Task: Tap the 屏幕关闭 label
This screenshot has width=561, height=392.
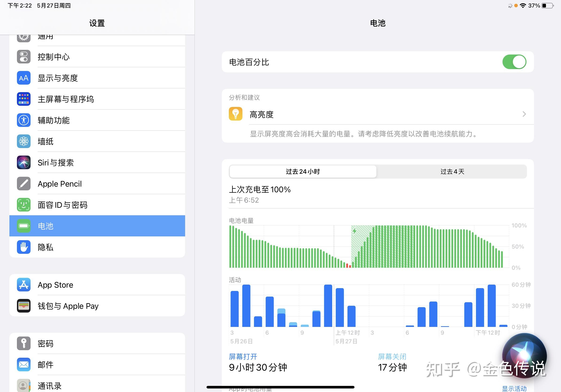Action: coord(392,357)
